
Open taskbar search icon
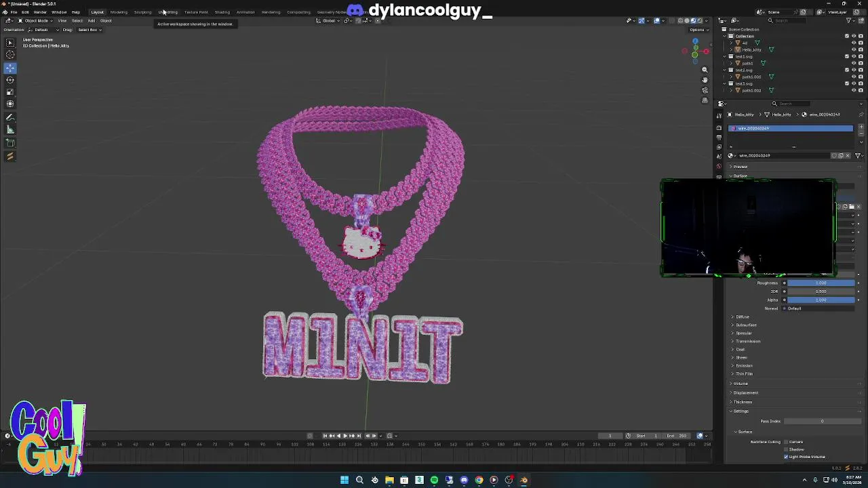click(x=359, y=480)
